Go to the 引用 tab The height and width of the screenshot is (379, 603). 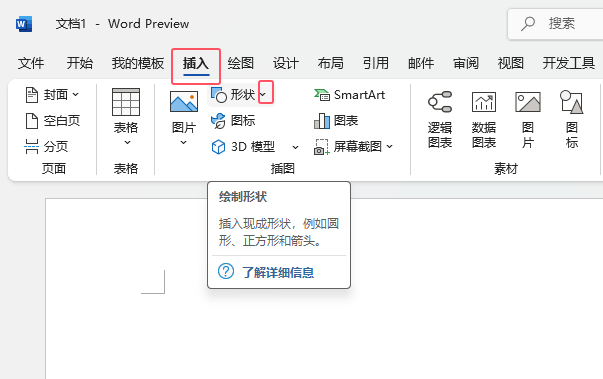376,63
